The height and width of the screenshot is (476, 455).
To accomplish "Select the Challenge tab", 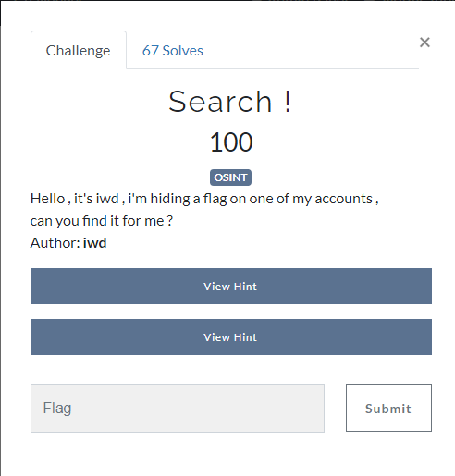I will point(79,50).
